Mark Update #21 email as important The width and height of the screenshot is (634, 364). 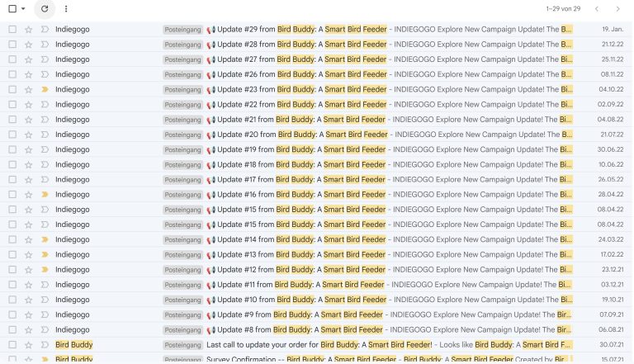[x=45, y=120]
